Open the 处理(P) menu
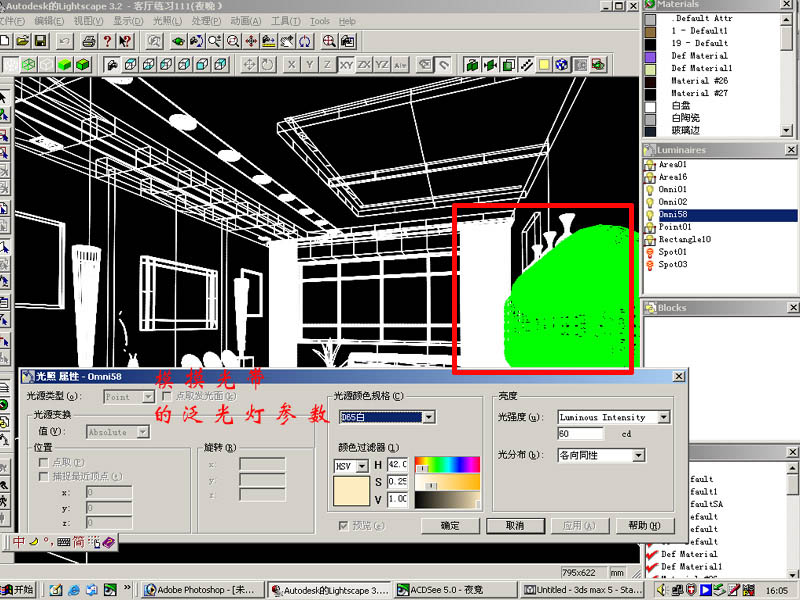This screenshot has height=600, width=800. [x=206, y=21]
